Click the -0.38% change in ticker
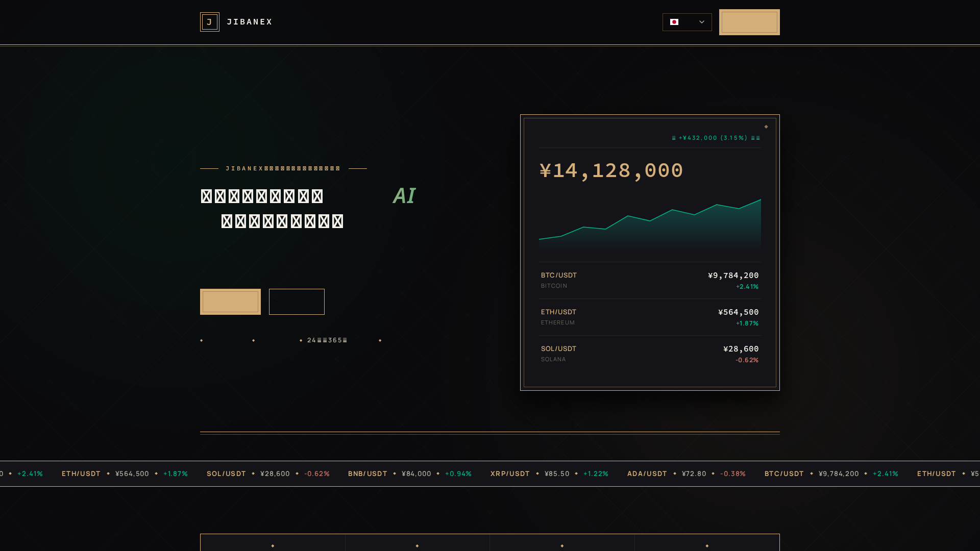The image size is (980, 551). 733,473
